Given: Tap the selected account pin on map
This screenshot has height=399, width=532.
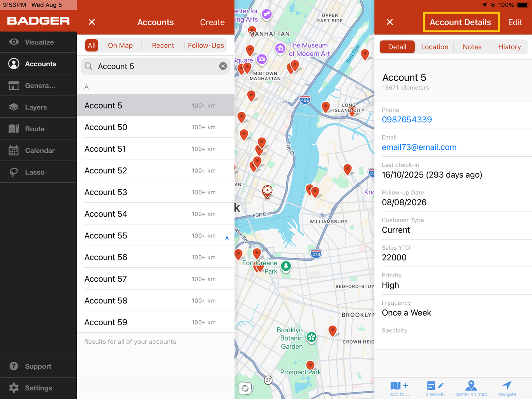Looking at the screenshot, I should 267,192.
